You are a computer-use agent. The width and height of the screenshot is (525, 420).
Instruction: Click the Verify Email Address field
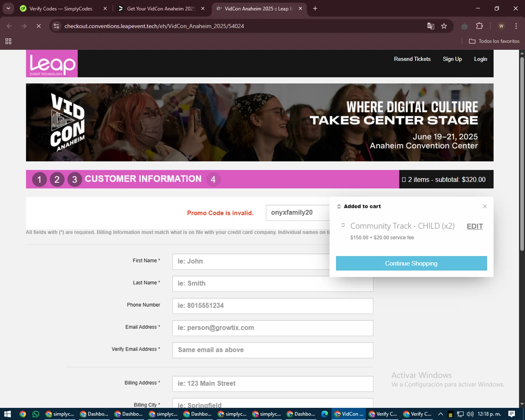coord(273,350)
